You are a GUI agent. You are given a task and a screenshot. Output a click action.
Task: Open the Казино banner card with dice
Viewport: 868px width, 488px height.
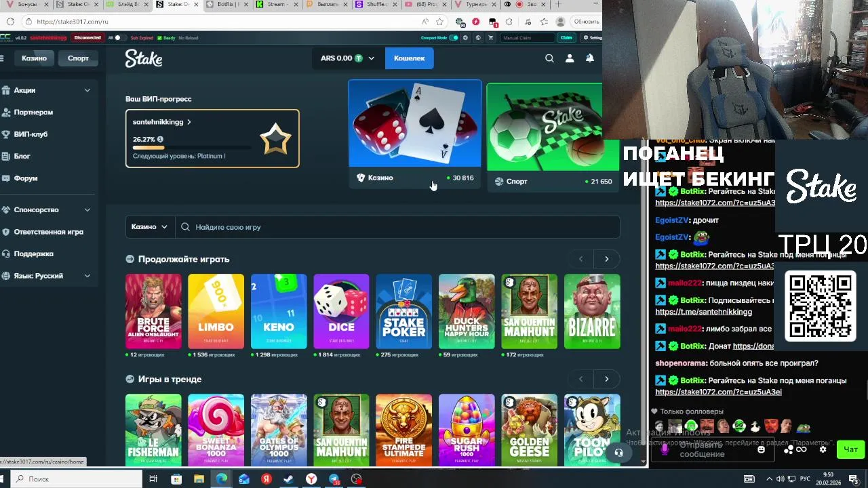coord(415,133)
